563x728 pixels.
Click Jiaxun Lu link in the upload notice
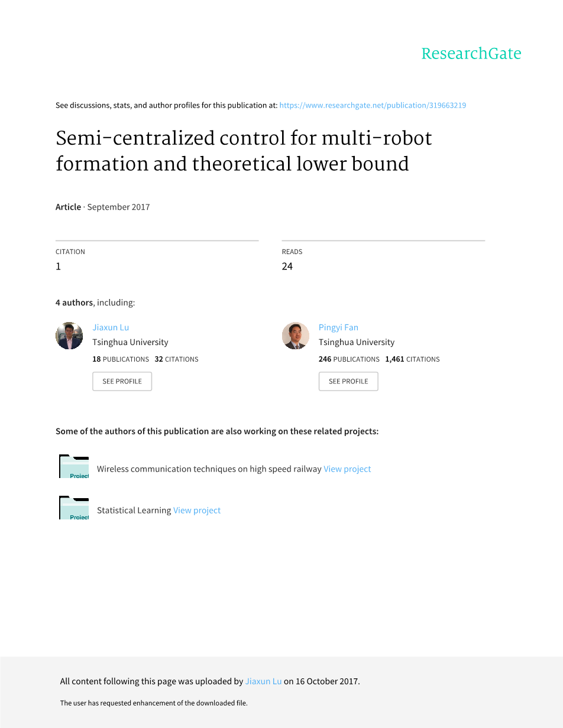click(x=263, y=681)
